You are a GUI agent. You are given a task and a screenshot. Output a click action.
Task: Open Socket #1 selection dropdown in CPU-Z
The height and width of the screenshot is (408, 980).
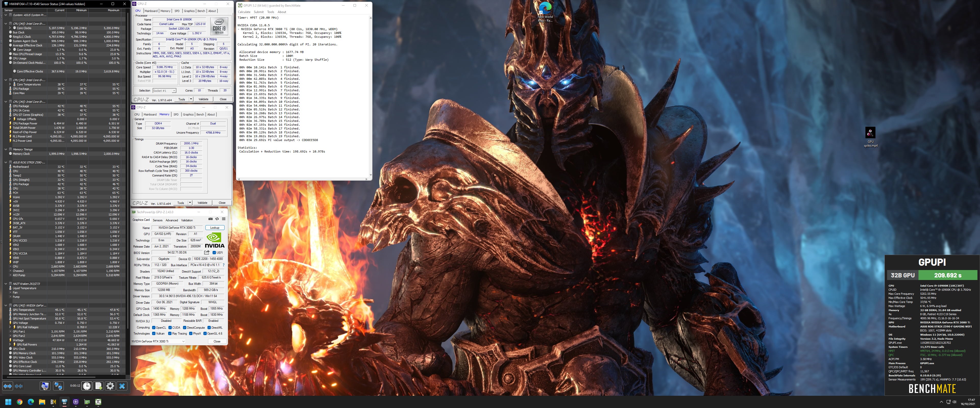point(164,91)
